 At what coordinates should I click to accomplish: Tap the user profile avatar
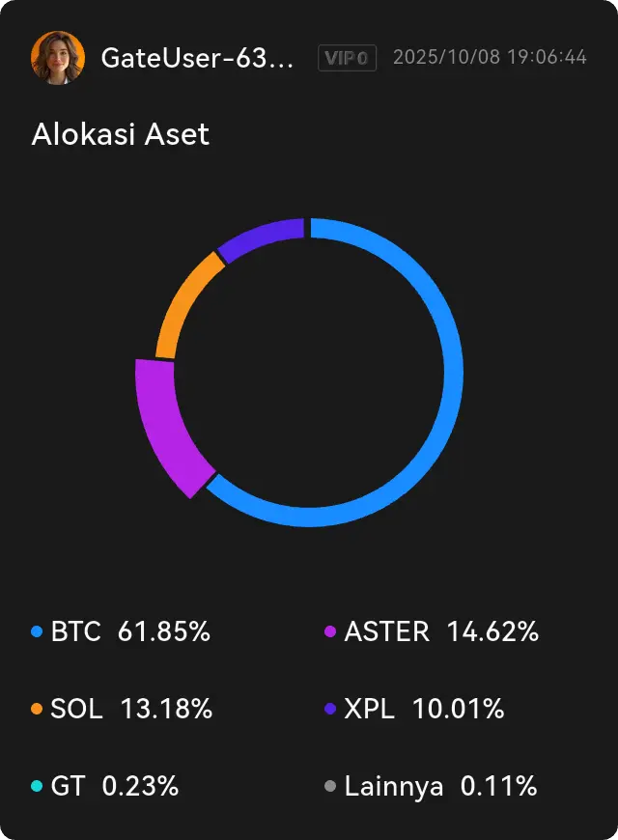(x=58, y=58)
